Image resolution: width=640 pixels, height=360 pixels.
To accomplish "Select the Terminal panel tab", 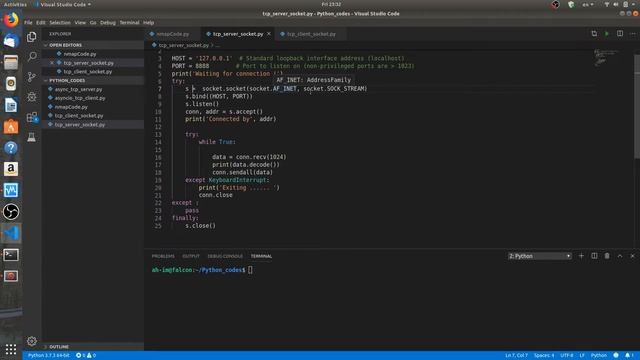I will tap(261, 256).
